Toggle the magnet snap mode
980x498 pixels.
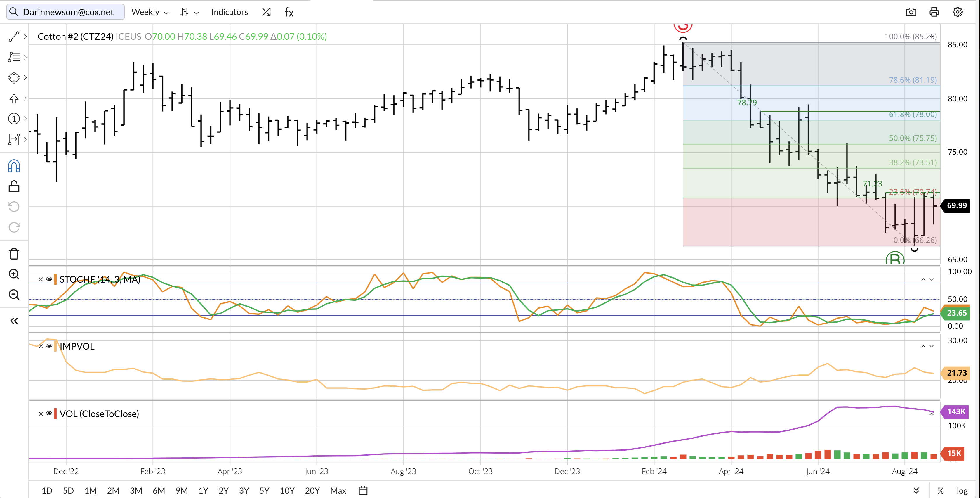click(14, 166)
